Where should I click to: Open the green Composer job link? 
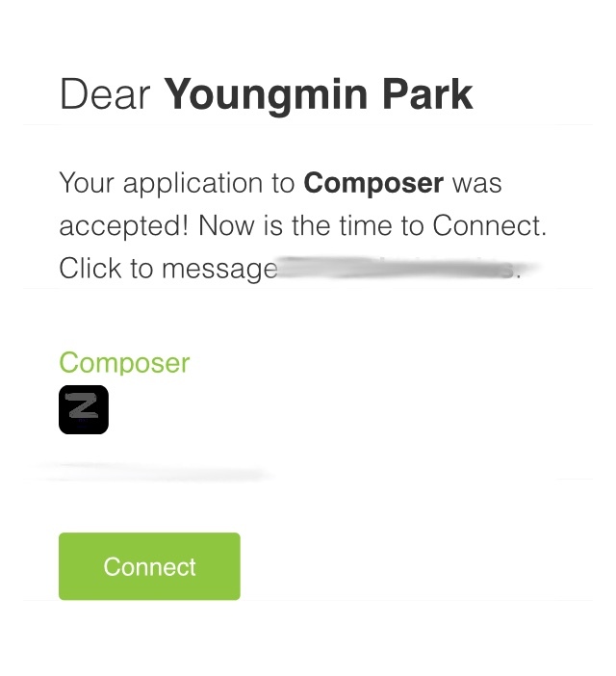(124, 363)
